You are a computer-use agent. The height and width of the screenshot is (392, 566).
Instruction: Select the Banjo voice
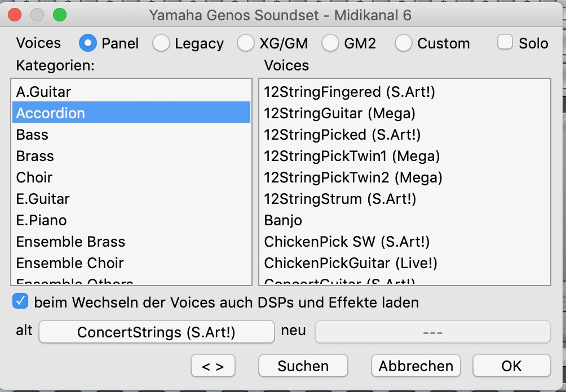(283, 220)
